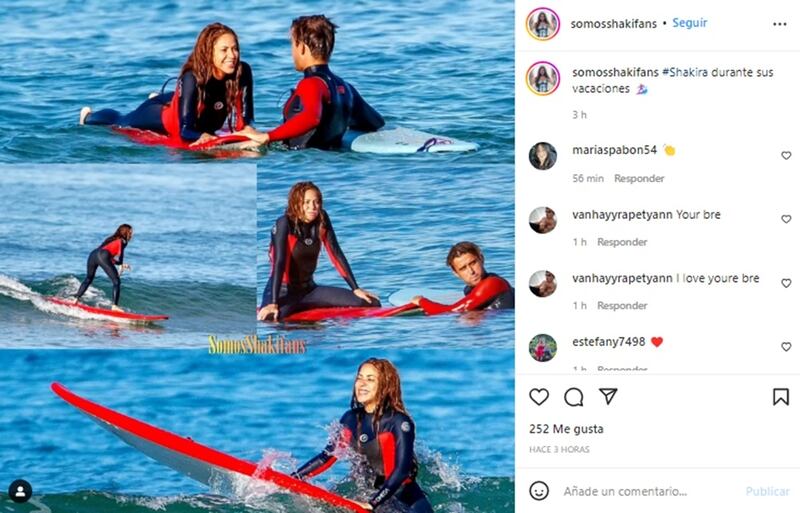Reply to mariaspabon54 with Responder
This screenshot has width=800, height=513.
click(639, 178)
